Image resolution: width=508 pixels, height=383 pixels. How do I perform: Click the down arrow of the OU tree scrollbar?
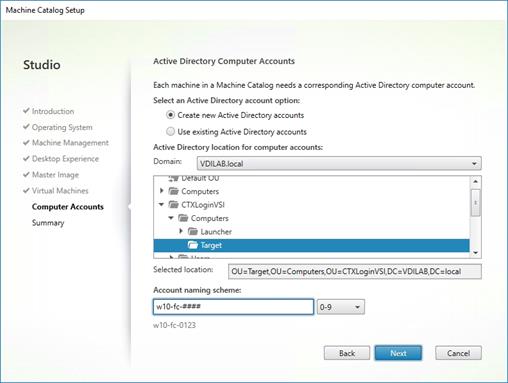click(475, 253)
